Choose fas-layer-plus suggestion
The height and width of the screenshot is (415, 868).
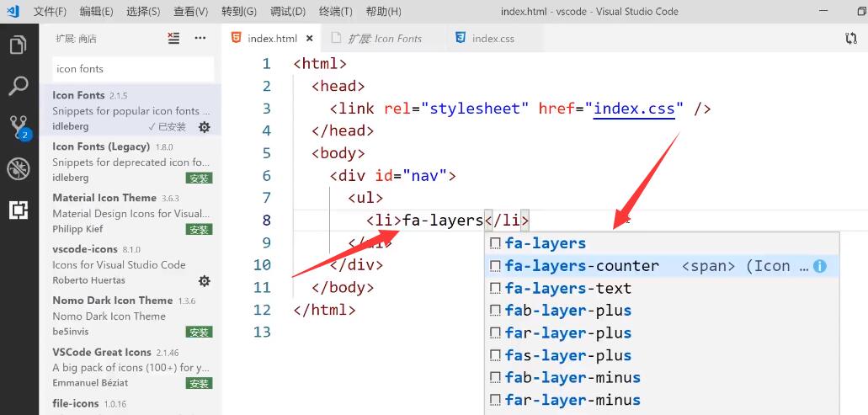click(662, 355)
